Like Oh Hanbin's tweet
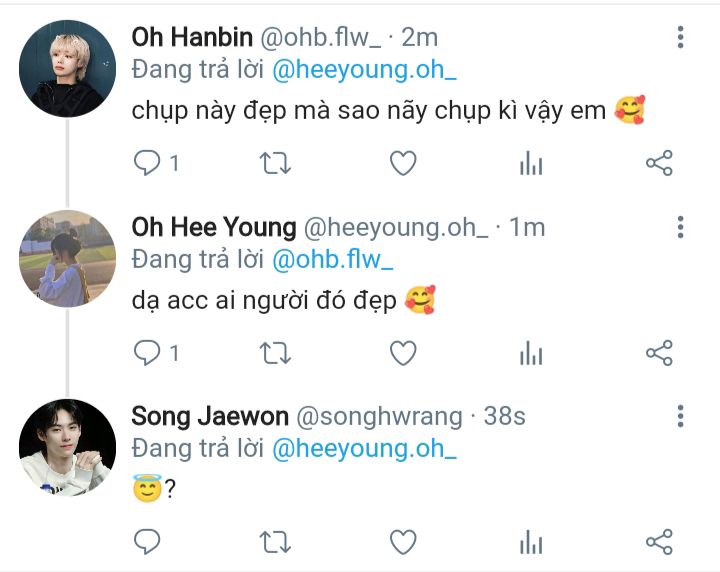 pyautogui.click(x=403, y=163)
